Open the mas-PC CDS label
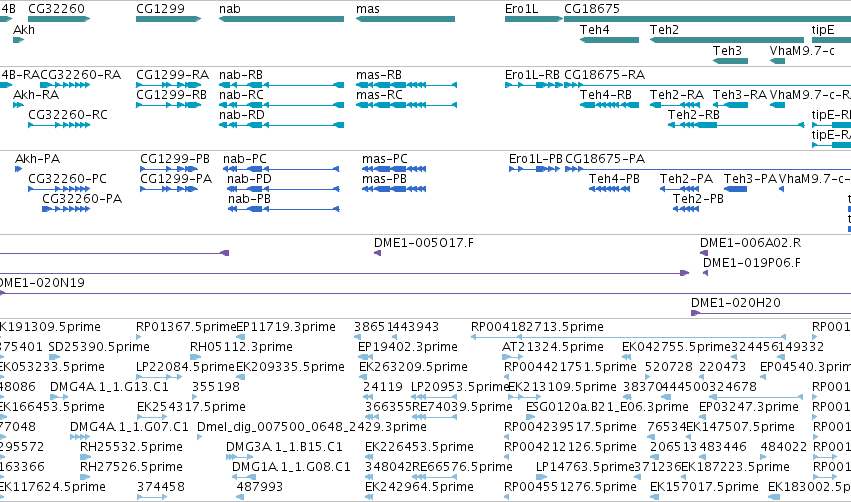 coord(385,158)
